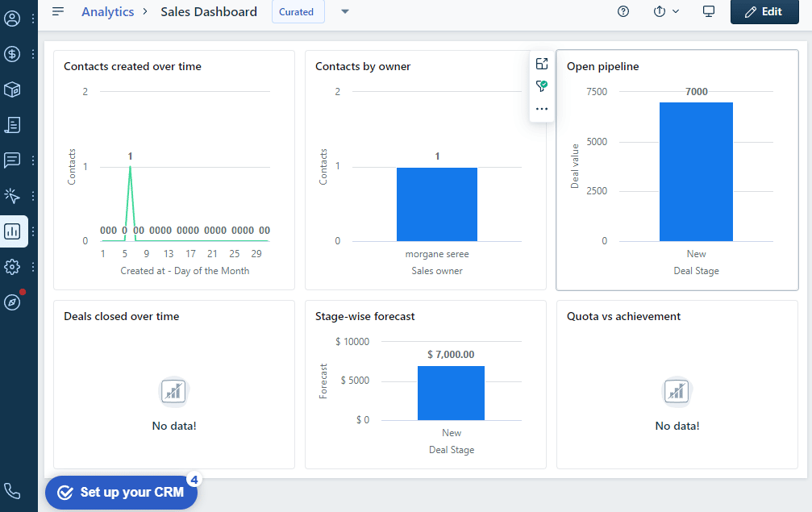Image resolution: width=812 pixels, height=512 pixels.
Task: Open the Conversations chat icon in the sidebar
Action: (x=12, y=160)
